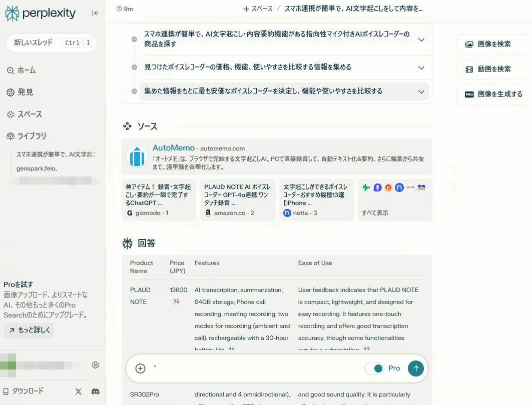Open the gizmodo source card
The height and width of the screenshot is (405, 532).
click(159, 200)
